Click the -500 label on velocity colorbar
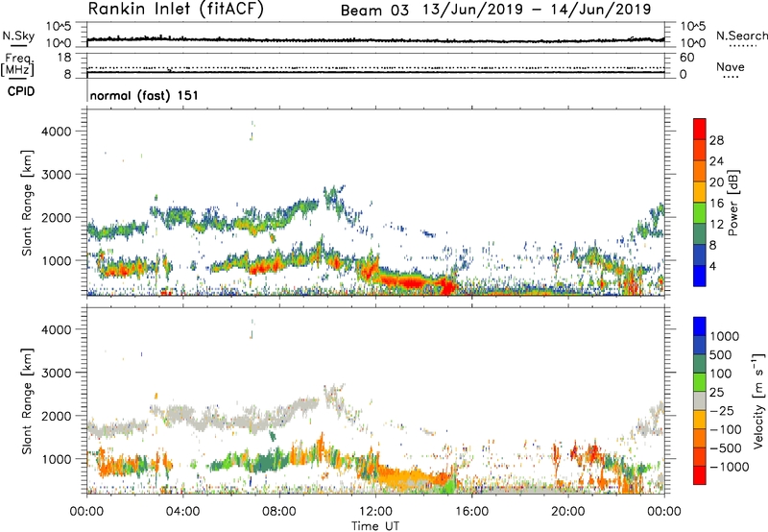The image size is (768, 532). (x=726, y=447)
